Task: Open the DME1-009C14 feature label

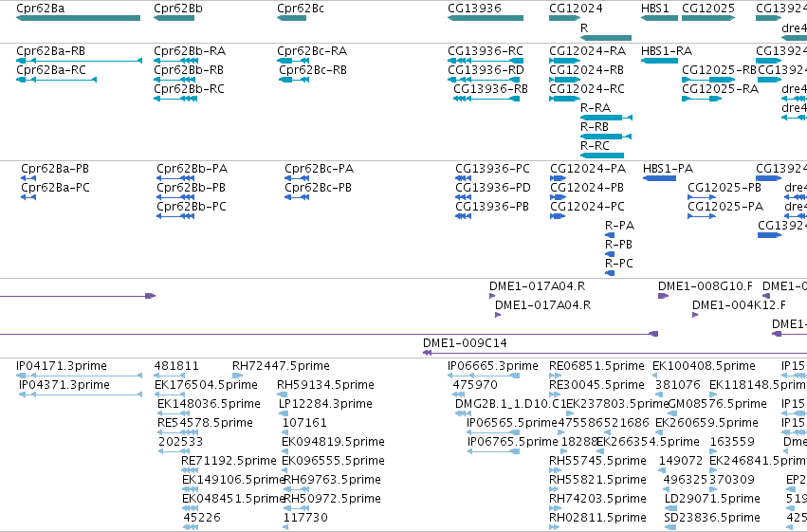Action: click(465, 343)
